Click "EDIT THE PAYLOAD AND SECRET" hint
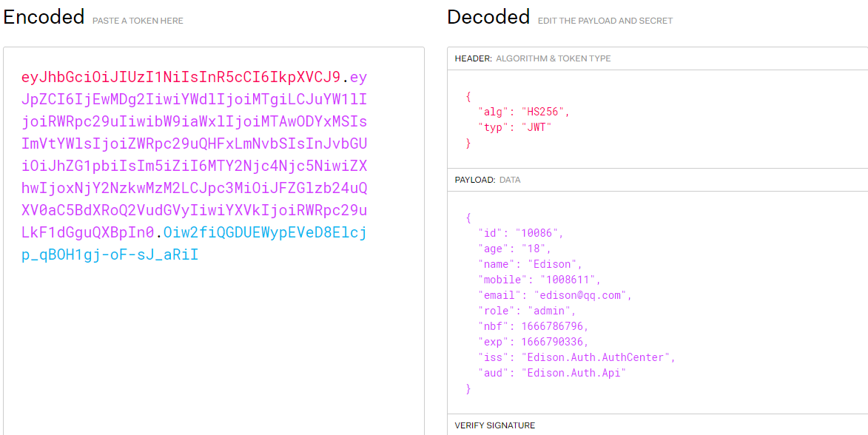868x435 pixels. coord(605,21)
